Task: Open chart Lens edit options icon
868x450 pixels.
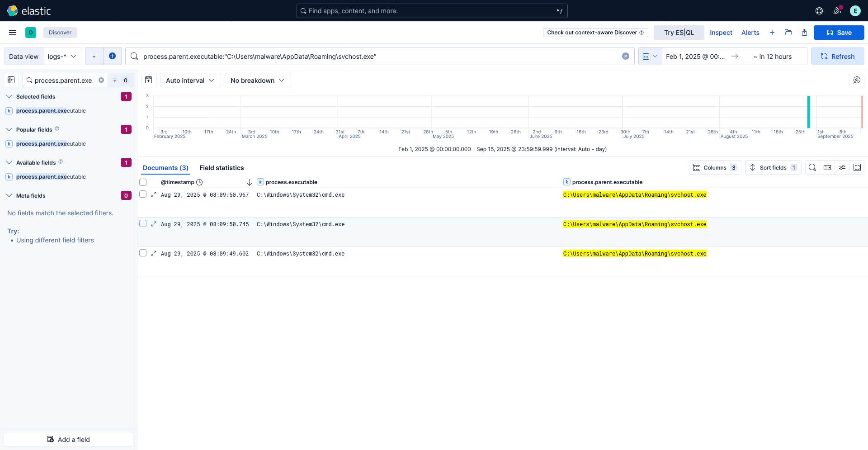Action: (x=857, y=80)
